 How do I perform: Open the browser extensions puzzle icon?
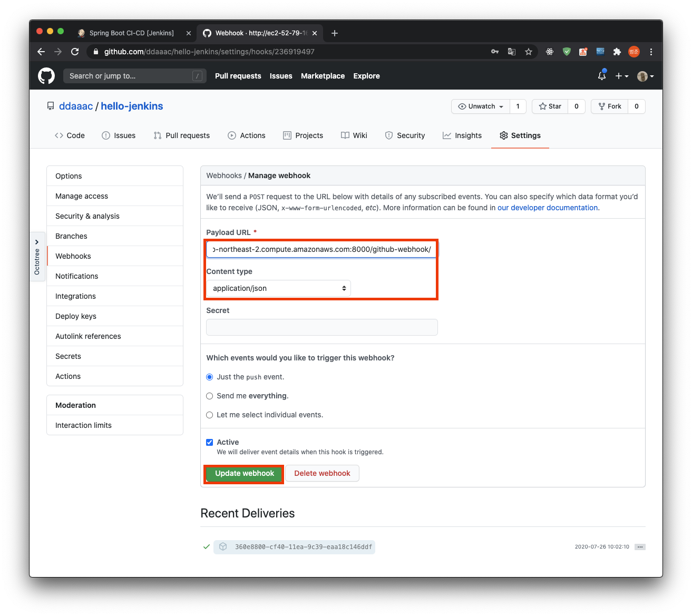coord(617,52)
